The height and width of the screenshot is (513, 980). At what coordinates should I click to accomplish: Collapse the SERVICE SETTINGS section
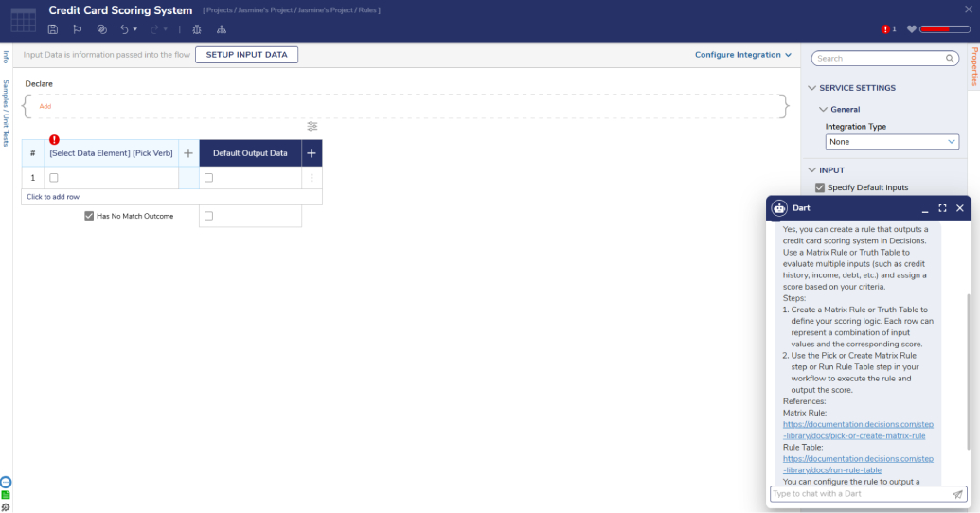click(811, 88)
